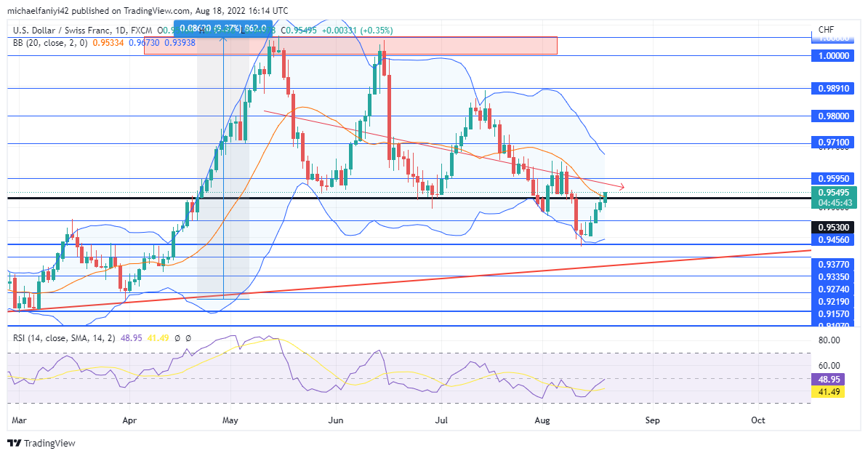Select the 0.93770 price level label

(x=834, y=264)
